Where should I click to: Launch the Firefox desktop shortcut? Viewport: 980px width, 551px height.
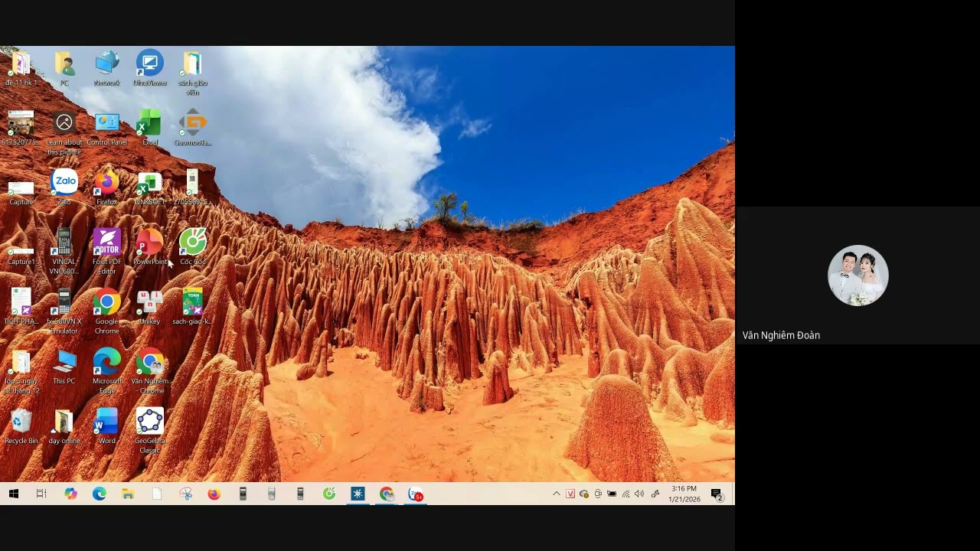pyautogui.click(x=107, y=188)
